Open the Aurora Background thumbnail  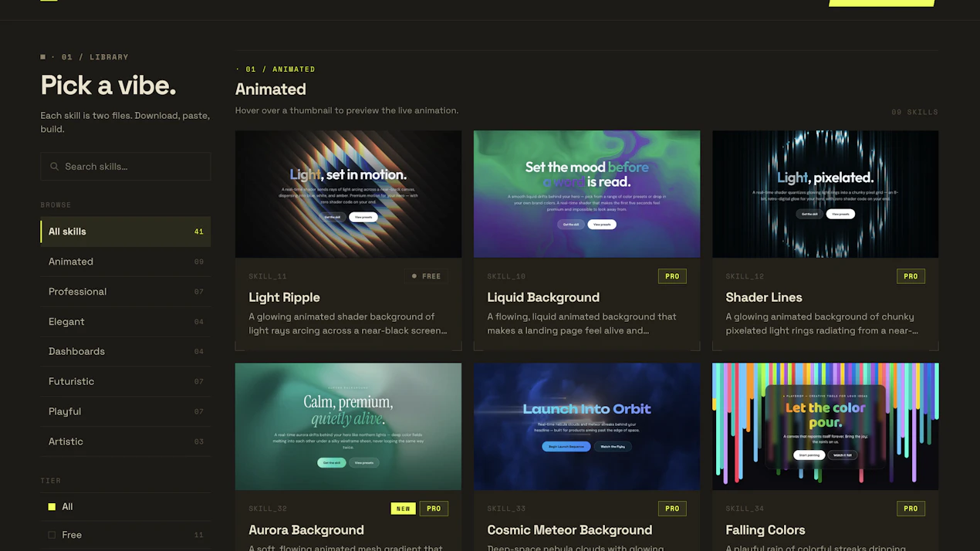[348, 426]
